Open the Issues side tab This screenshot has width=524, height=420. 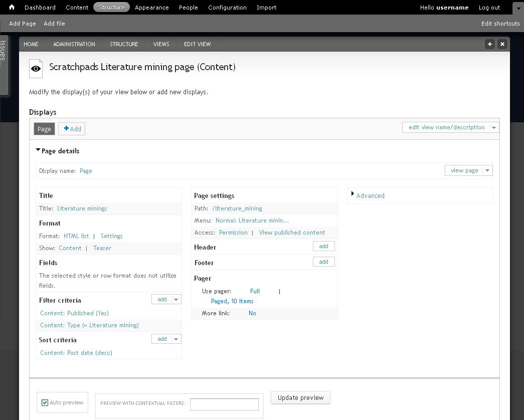(4, 65)
